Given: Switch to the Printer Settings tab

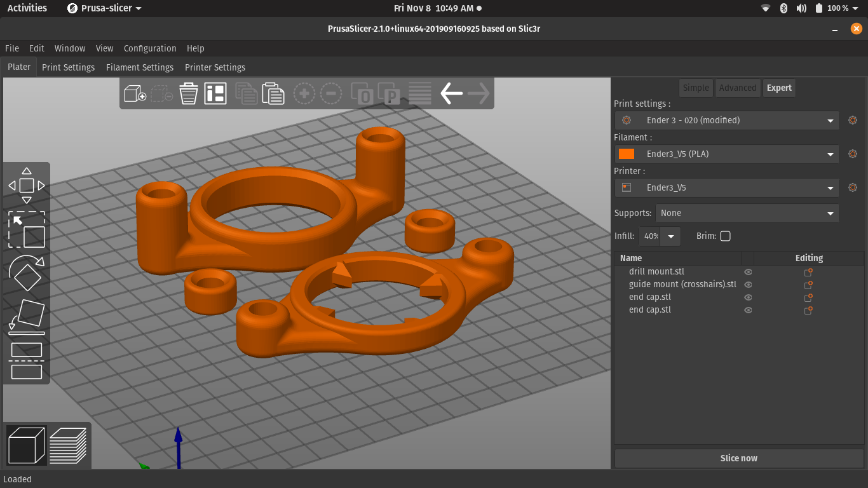Looking at the screenshot, I should tap(215, 67).
